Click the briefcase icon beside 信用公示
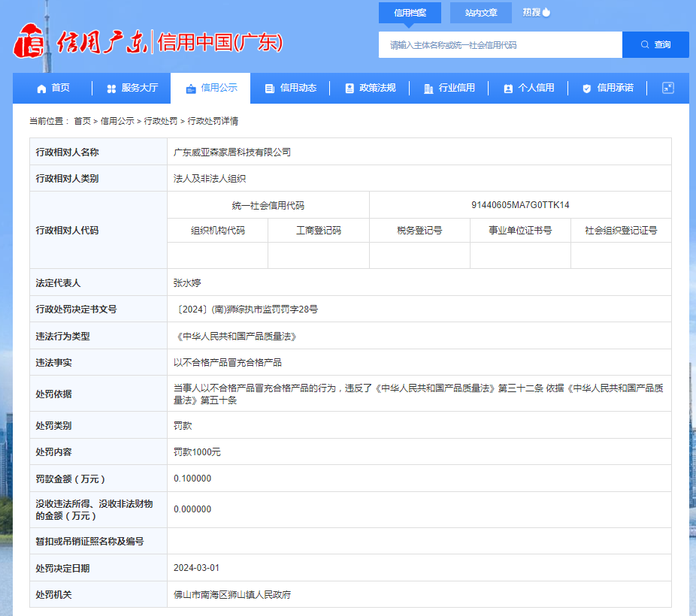 pos(191,89)
